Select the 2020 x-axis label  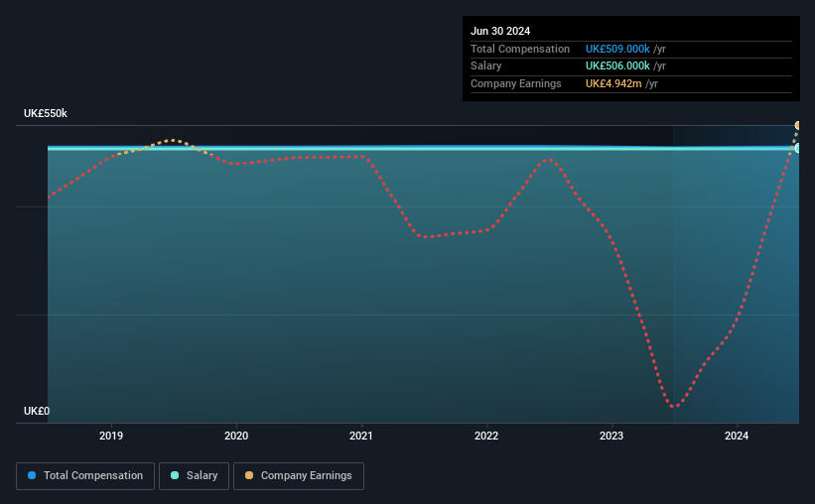click(236, 436)
